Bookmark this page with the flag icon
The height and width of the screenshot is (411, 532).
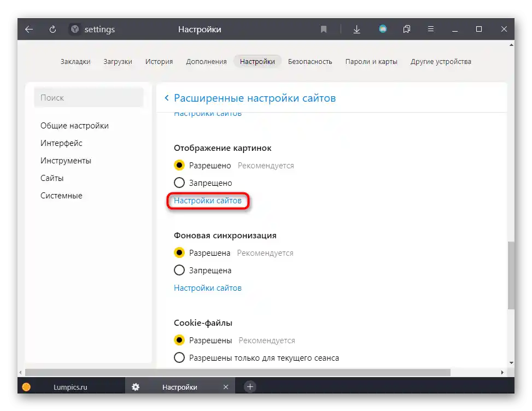pos(324,30)
